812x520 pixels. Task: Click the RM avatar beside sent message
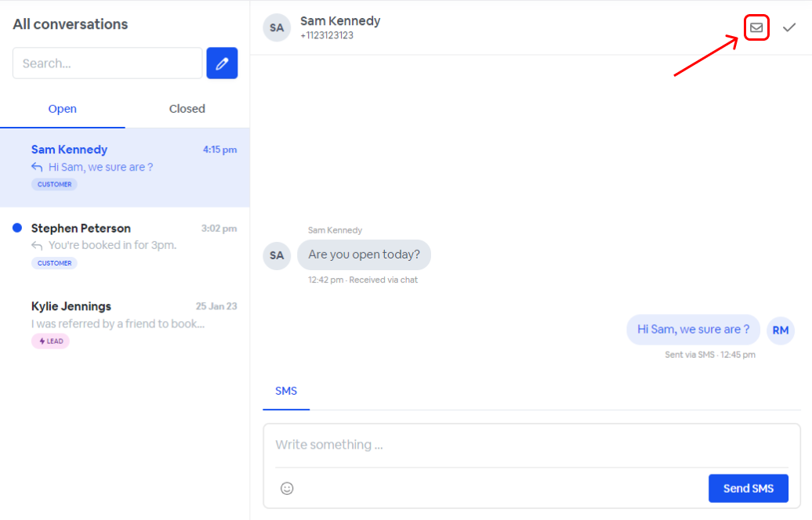point(780,330)
